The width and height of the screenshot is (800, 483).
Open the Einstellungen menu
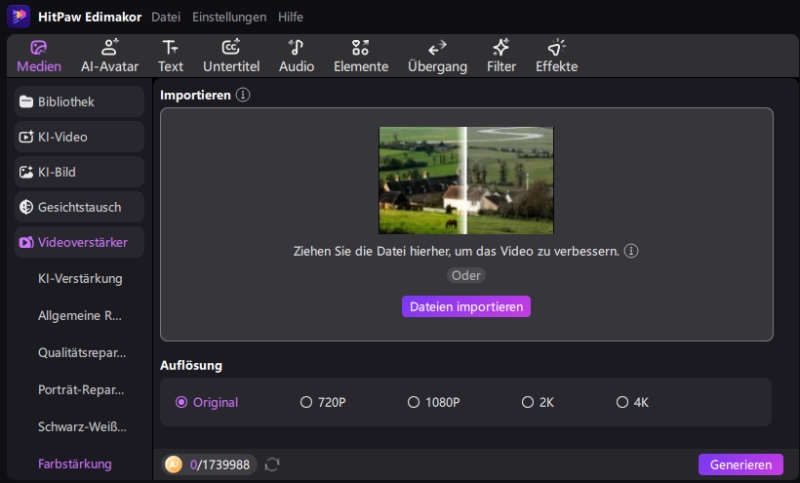pos(229,17)
